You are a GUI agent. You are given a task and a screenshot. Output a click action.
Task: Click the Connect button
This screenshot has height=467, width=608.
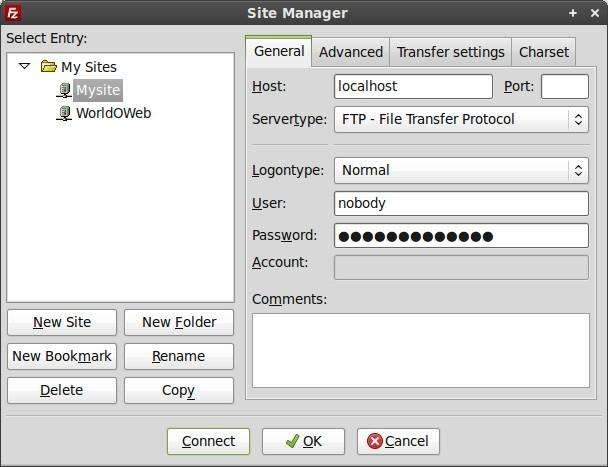coord(208,441)
